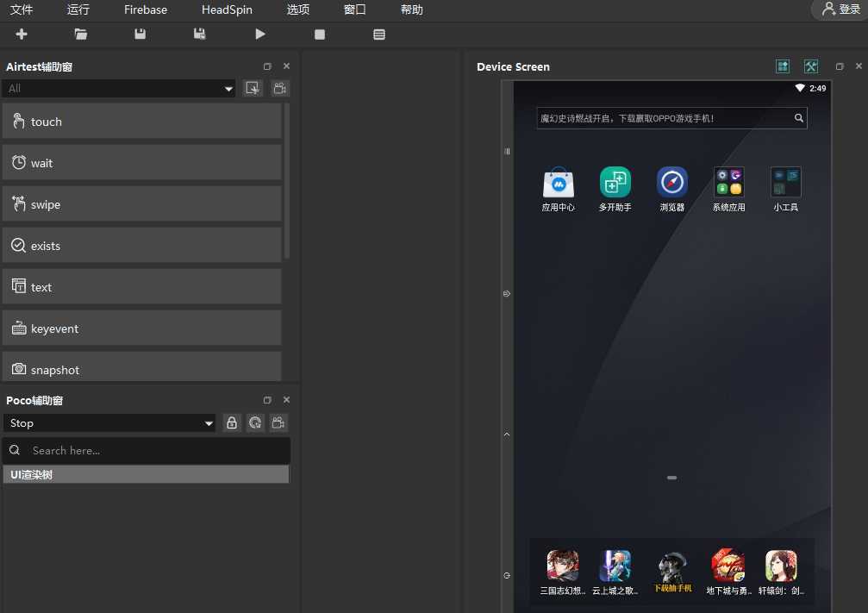Stop the script with the square button
This screenshot has width=868, height=613.
(320, 34)
